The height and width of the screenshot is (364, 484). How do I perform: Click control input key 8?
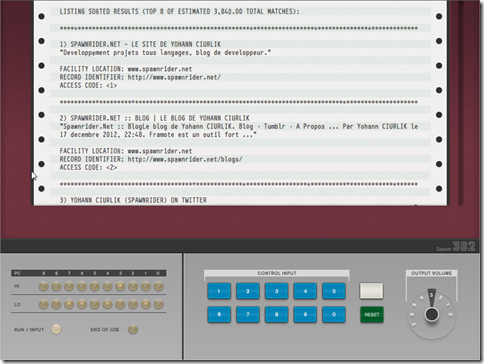(x=276, y=314)
